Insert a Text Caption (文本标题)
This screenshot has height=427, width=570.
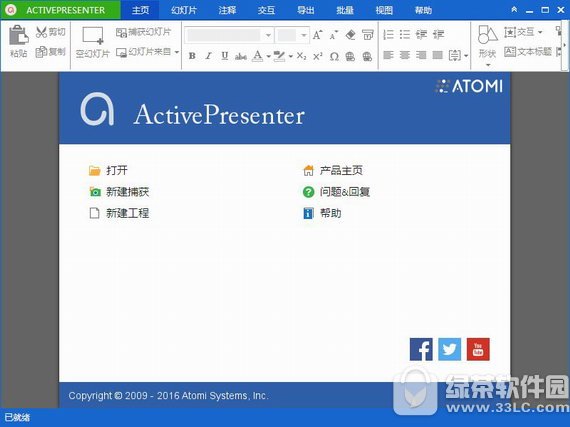point(528,52)
